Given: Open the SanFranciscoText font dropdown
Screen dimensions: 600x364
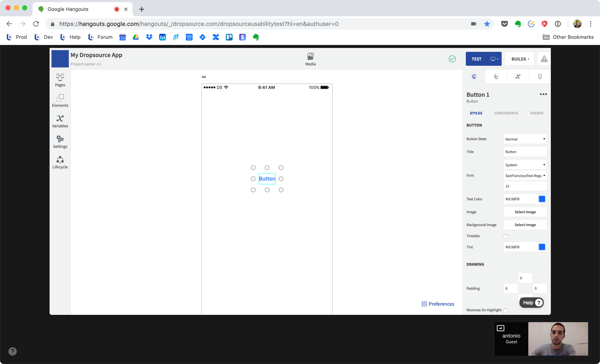Looking at the screenshot, I should 525,176.
